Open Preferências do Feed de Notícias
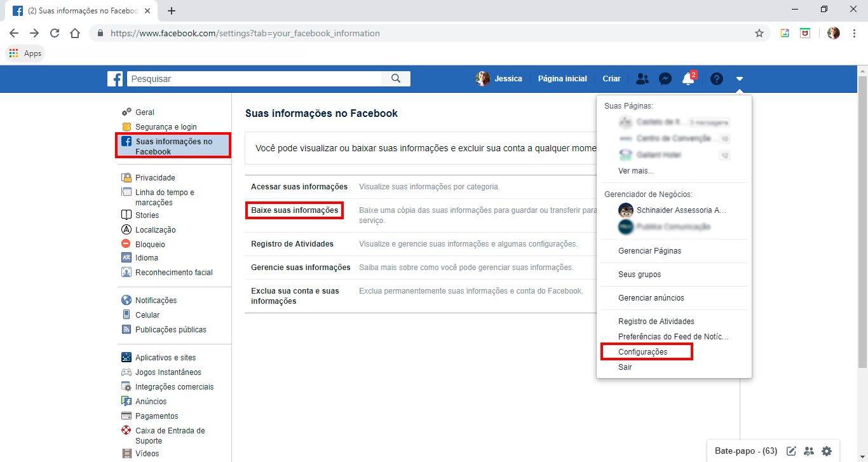Screen dimensions: 868x462 pos(674,337)
